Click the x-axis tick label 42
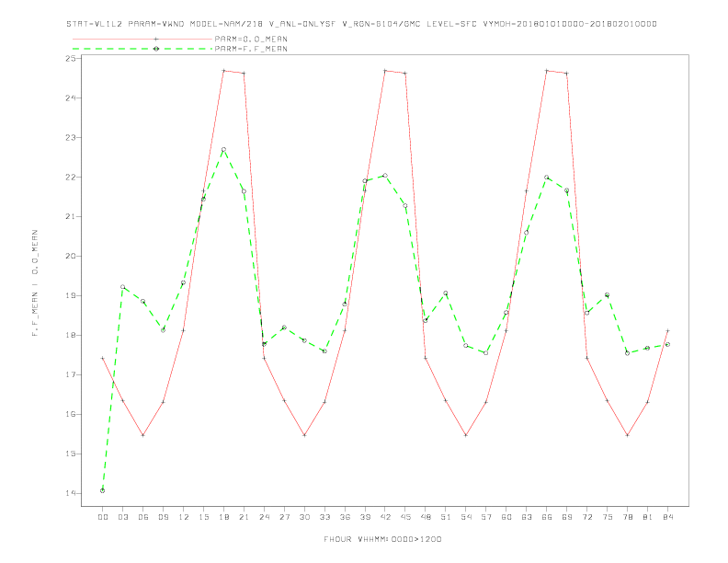The image size is (728, 563). (x=385, y=517)
